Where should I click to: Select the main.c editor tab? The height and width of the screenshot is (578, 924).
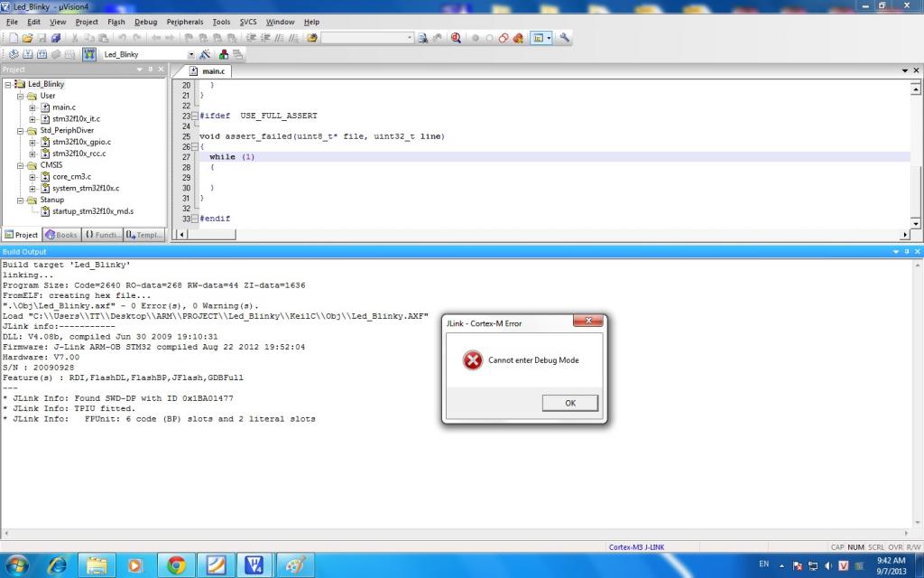coord(208,70)
